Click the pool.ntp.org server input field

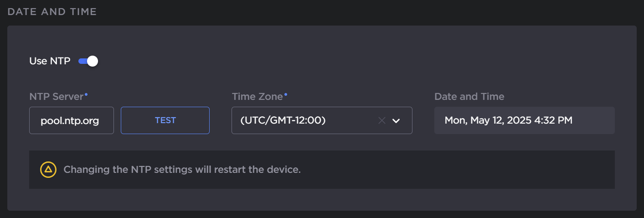[x=71, y=120]
